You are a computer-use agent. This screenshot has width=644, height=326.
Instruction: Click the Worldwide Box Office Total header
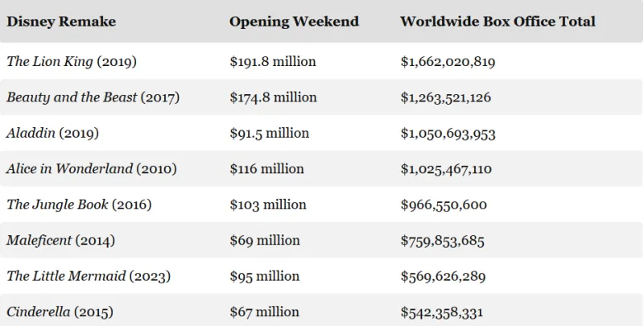pyautogui.click(x=497, y=22)
